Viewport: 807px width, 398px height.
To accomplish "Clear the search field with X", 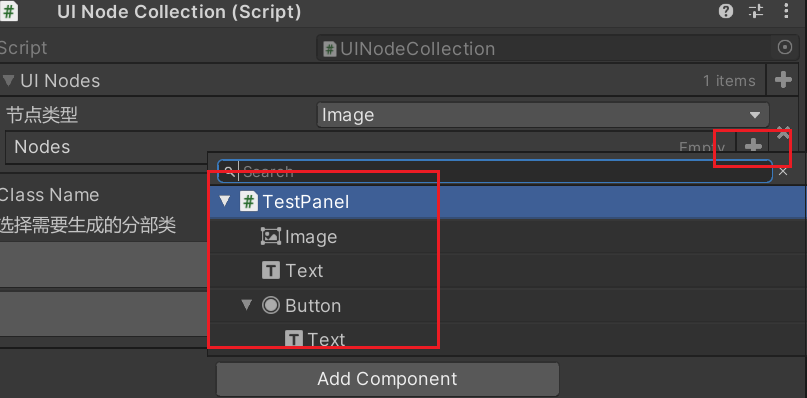I will pyautogui.click(x=783, y=171).
